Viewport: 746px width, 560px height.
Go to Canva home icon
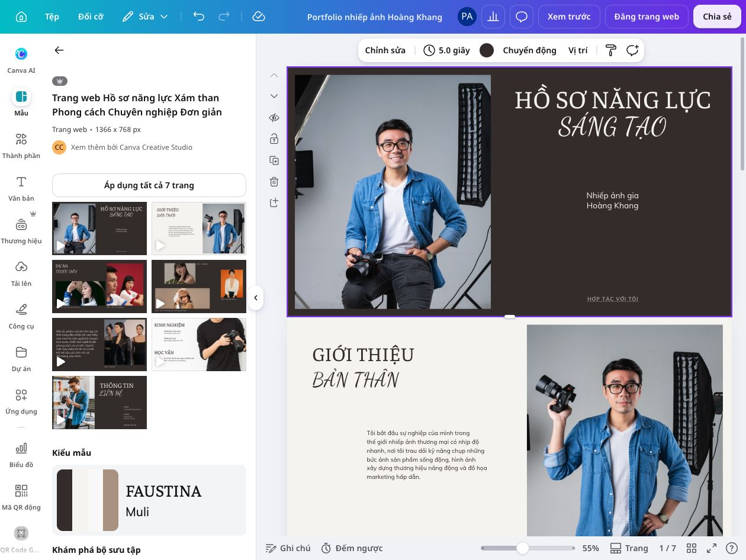[21, 17]
